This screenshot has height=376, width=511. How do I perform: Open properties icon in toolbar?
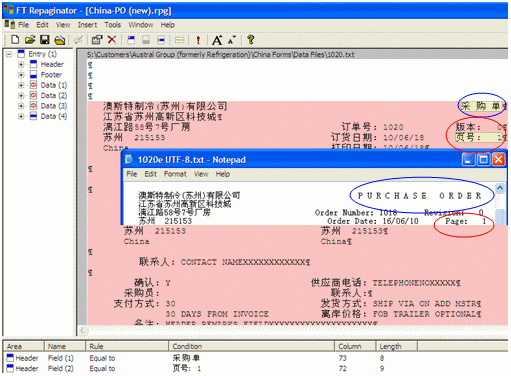(97, 40)
